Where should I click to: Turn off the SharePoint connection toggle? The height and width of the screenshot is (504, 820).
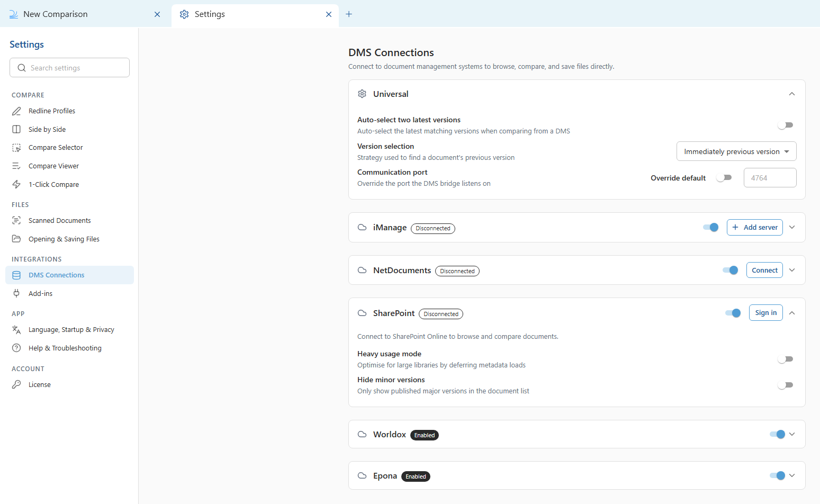pos(733,313)
